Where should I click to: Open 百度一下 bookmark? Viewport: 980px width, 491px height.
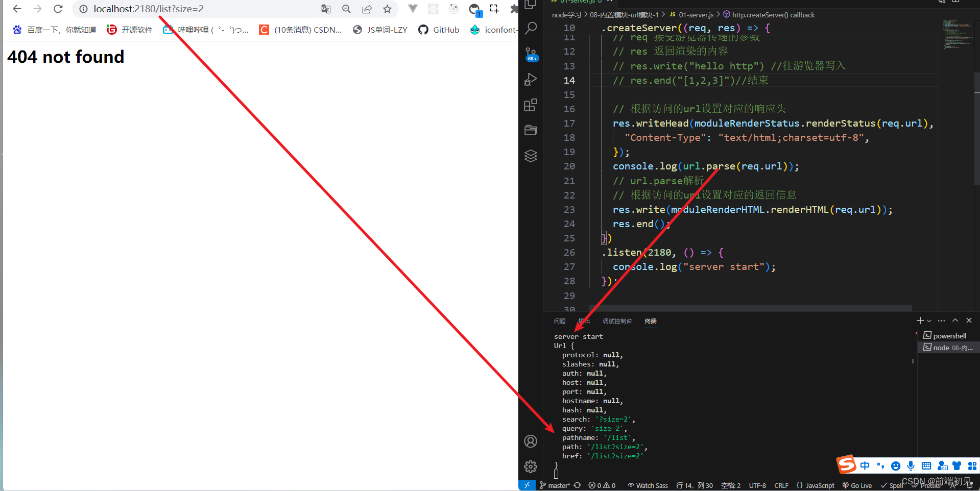tap(55, 30)
